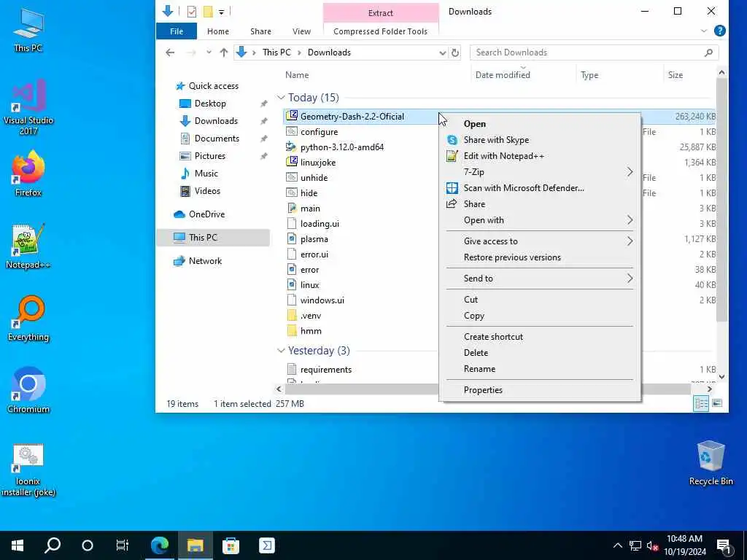The image size is (747, 560).
Task: Open network icon in system tray
Action: tap(635, 545)
